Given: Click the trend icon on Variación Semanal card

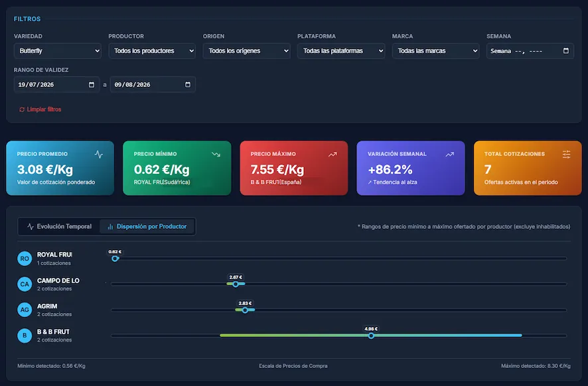Looking at the screenshot, I should 449,154.
